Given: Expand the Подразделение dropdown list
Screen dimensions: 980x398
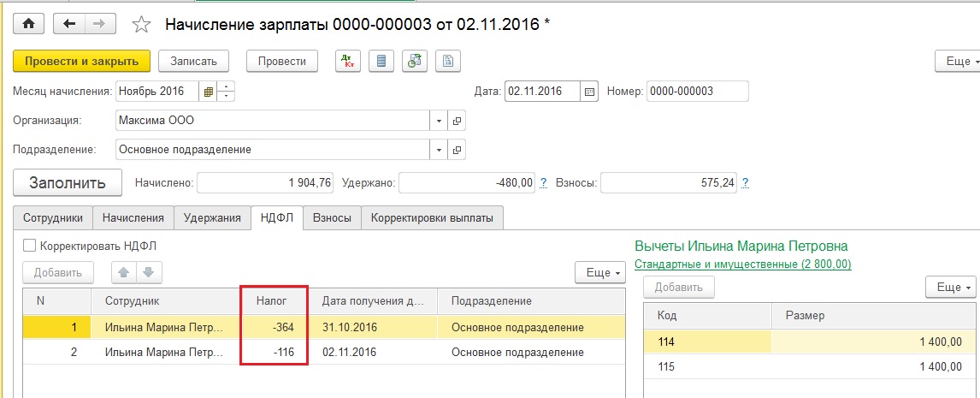Looking at the screenshot, I should pos(439,150).
